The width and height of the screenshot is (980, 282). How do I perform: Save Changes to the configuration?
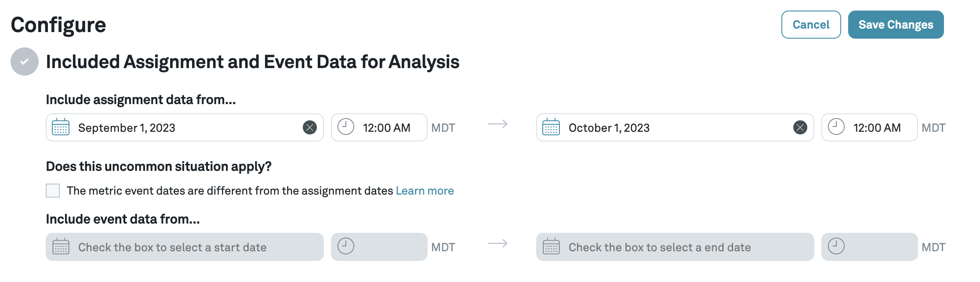click(x=896, y=25)
